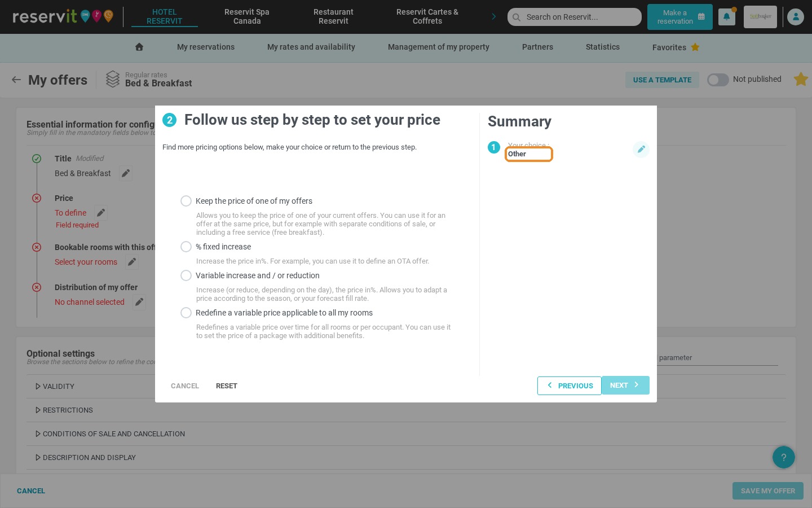Switch to Restaurant Reservit tab
The height and width of the screenshot is (508, 812).
[x=333, y=16]
